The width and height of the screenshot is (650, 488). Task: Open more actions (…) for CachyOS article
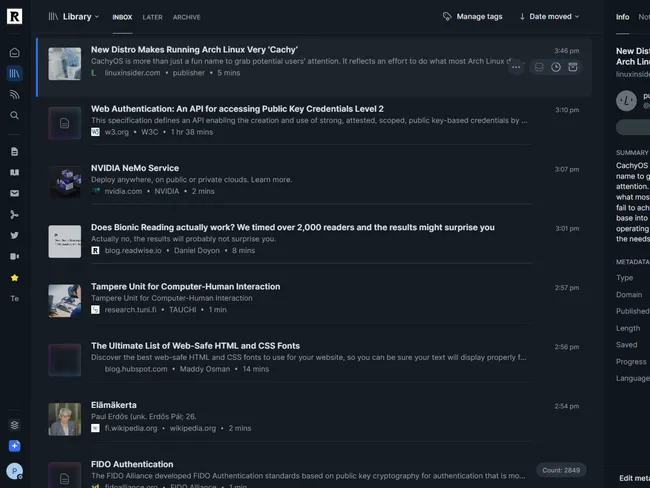coord(516,67)
